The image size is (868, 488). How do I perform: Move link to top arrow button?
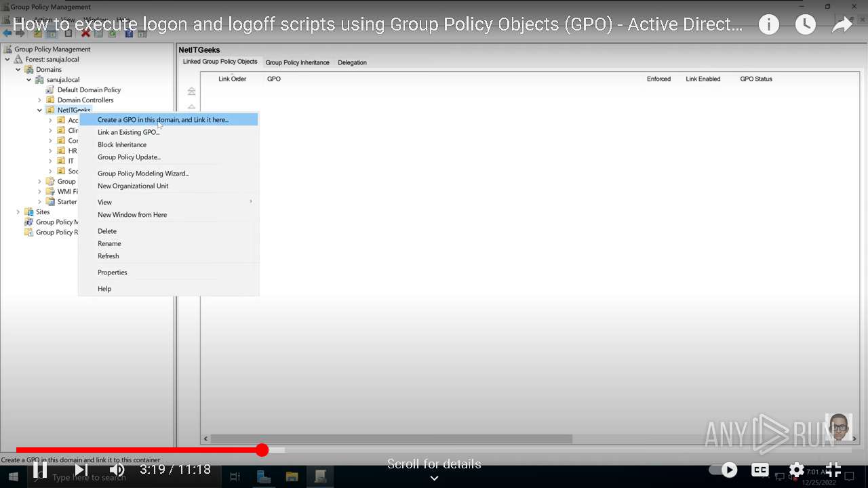click(x=191, y=91)
